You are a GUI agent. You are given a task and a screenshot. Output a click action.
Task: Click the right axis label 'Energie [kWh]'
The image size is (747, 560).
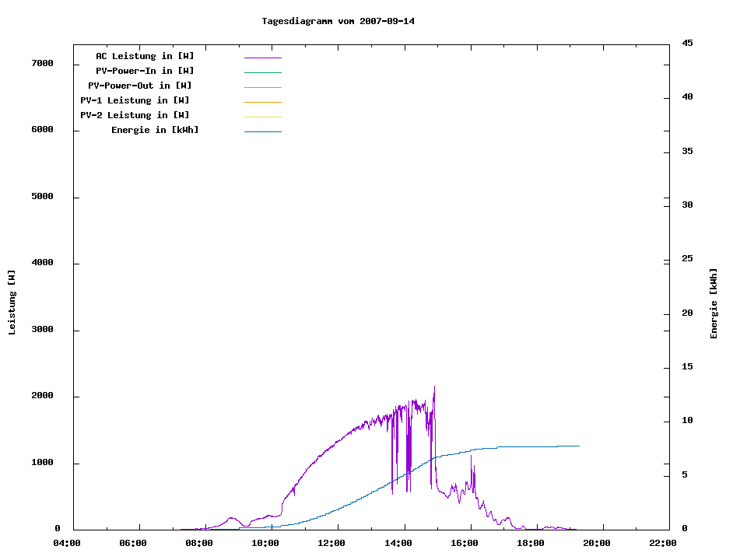point(714,303)
